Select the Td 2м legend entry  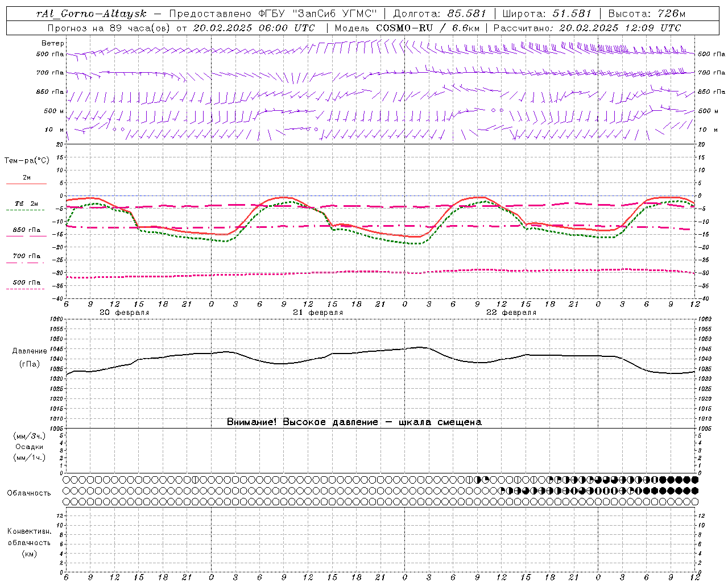pyautogui.click(x=26, y=203)
